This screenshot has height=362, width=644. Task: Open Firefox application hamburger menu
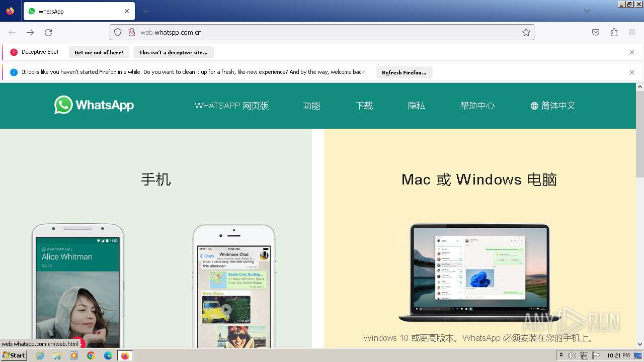[632, 32]
